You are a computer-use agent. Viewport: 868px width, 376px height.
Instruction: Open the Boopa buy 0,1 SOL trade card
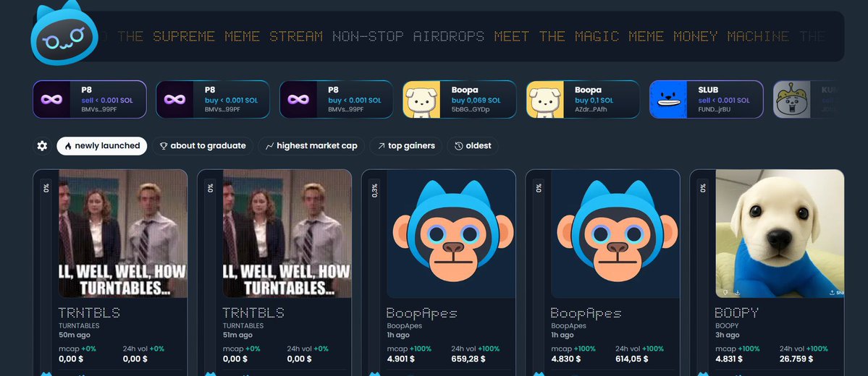pos(583,100)
